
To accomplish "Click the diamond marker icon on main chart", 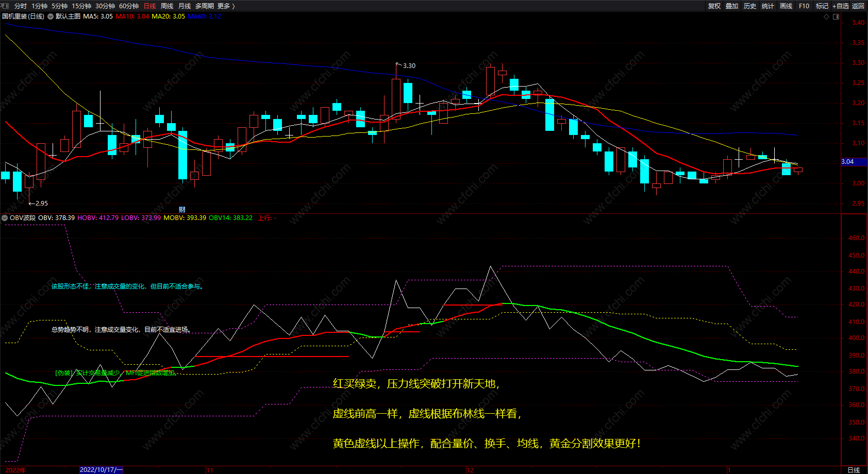I will 827,16.
